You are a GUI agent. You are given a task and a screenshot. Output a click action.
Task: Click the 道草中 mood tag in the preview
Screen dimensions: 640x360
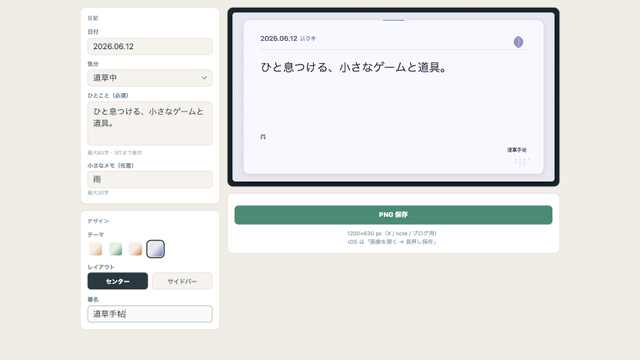pos(308,38)
